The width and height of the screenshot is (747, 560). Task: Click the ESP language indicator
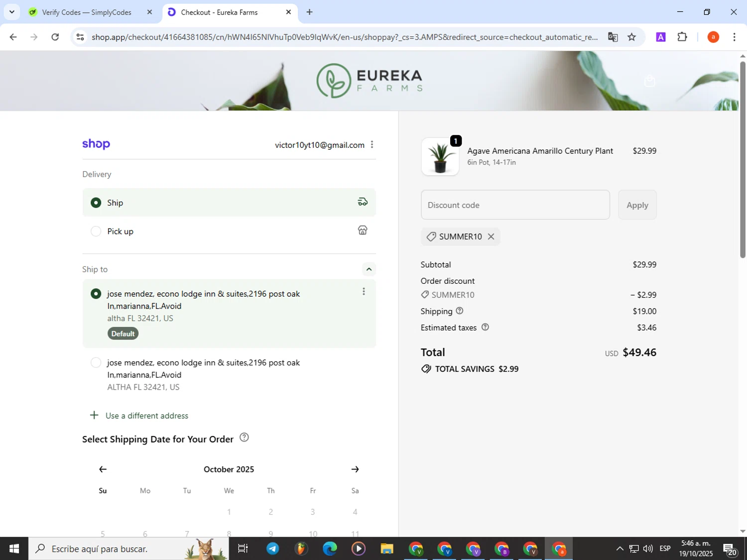click(x=665, y=549)
